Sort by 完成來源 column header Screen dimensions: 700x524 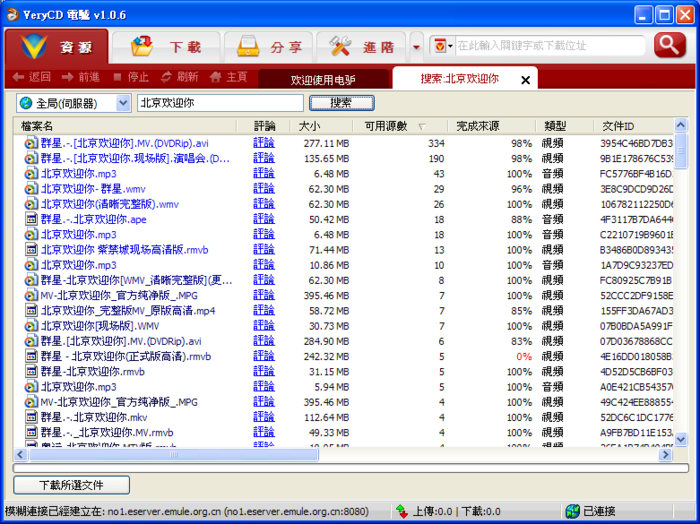click(491, 126)
